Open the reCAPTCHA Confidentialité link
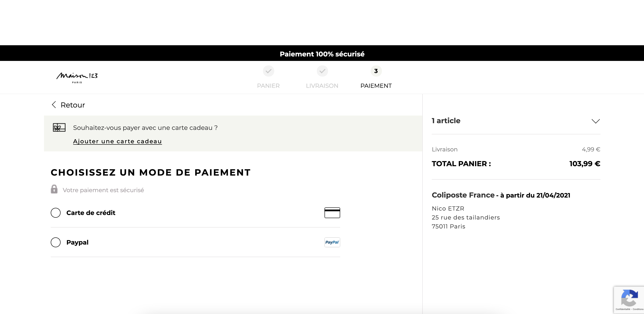The height and width of the screenshot is (314, 644). coord(623,309)
